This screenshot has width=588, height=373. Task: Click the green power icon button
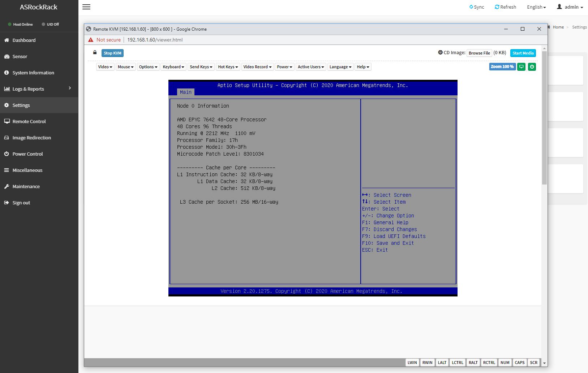(x=532, y=67)
